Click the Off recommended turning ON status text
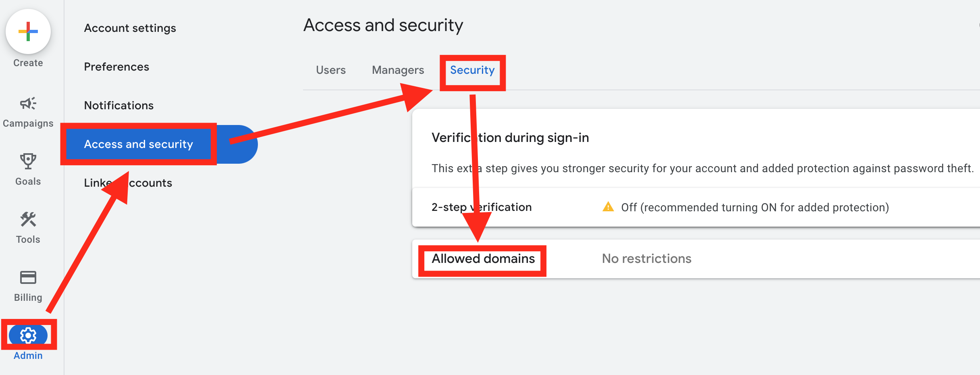 coord(755,207)
